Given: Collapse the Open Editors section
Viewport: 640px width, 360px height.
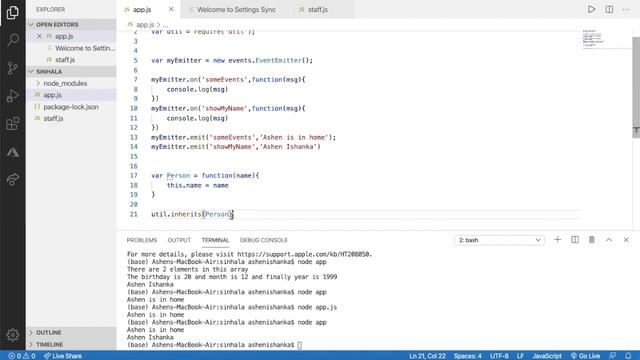Looking at the screenshot, I should coord(71,24).
